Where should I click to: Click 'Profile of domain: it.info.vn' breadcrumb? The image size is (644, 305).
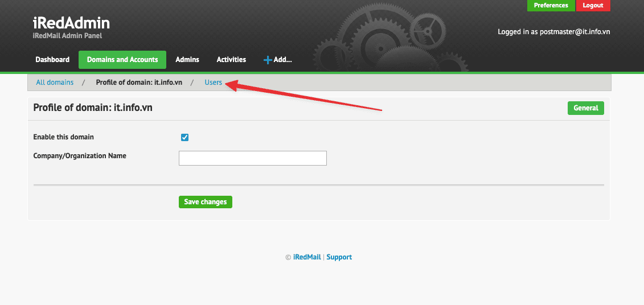[x=139, y=83]
